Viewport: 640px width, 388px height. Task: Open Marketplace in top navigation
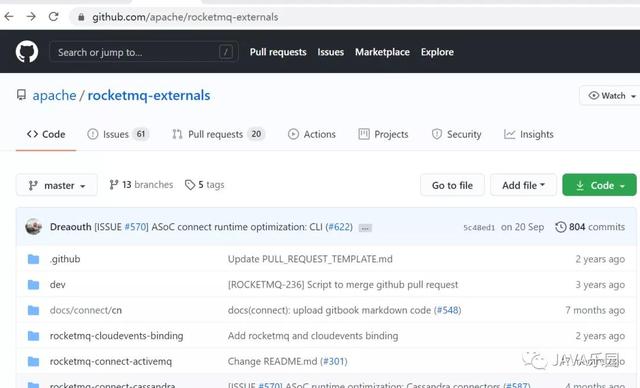pos(382,52)
